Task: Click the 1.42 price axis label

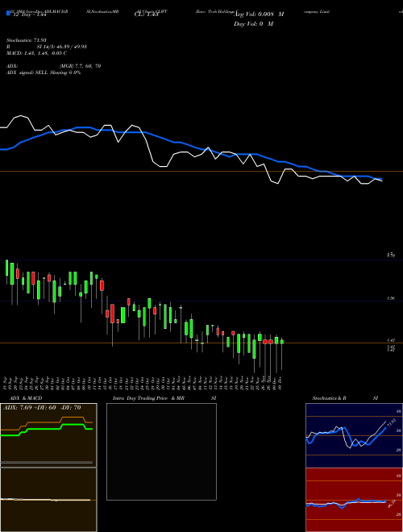Action: (391, 340)
